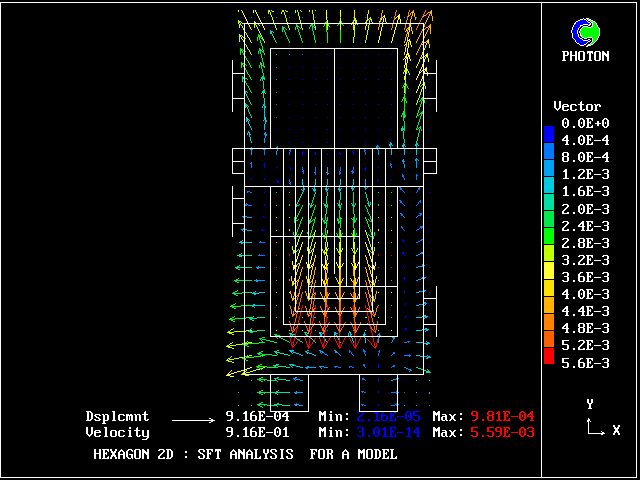Pick the red swatch at legend bottom

point(548,354)
